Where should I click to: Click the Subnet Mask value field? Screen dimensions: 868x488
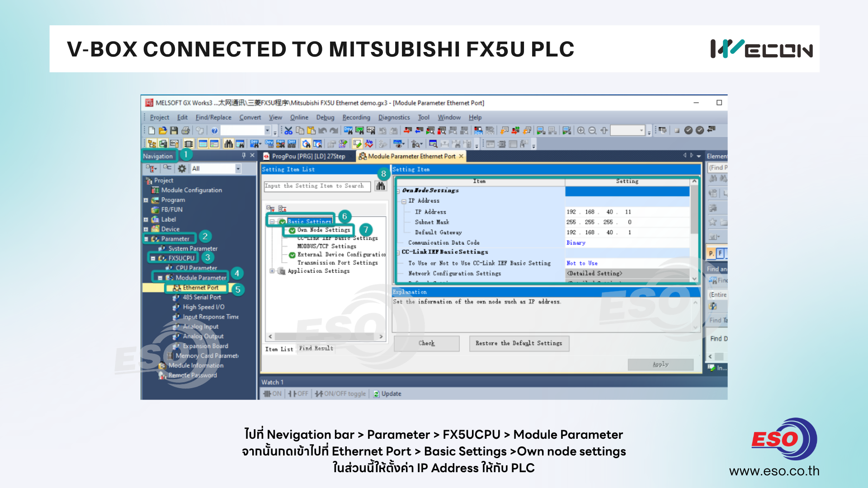(x=627, y=222)
